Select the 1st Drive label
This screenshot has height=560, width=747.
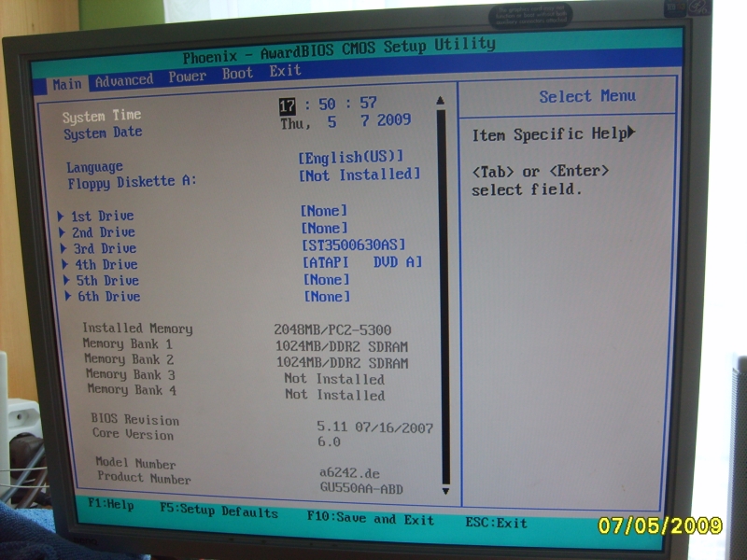pyautogui.click(x=103, y=216)
